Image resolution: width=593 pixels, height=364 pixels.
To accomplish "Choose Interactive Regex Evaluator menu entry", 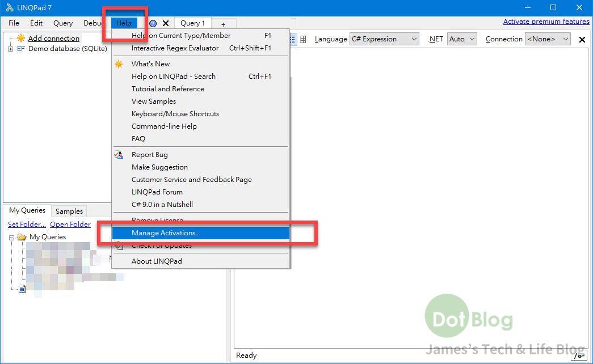I will pyautogui.click(x=175, y=48).
